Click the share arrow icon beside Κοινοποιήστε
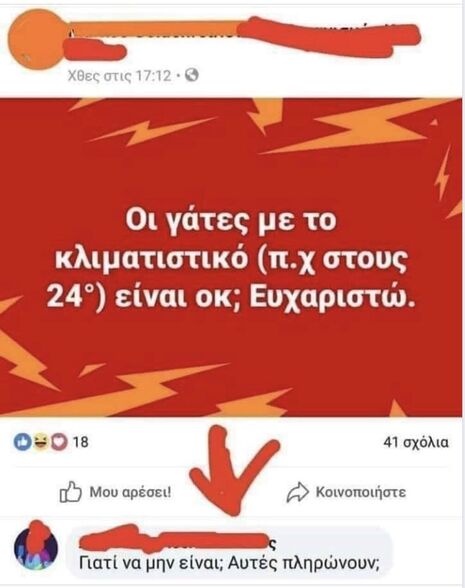The image size is (465, 588). pos(298,492)
